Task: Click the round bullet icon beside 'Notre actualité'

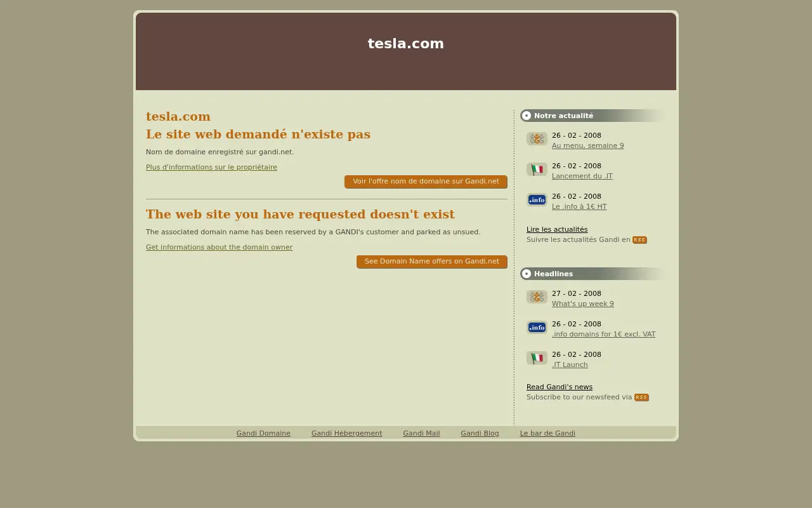Action: pos(527,116)
